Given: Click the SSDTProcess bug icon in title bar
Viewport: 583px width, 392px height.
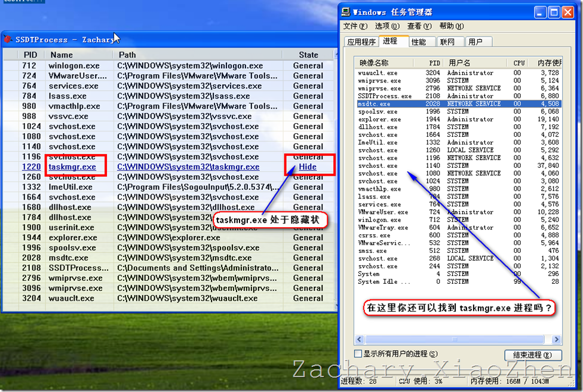Looking at the screenshot, I should tap(8, 39).
